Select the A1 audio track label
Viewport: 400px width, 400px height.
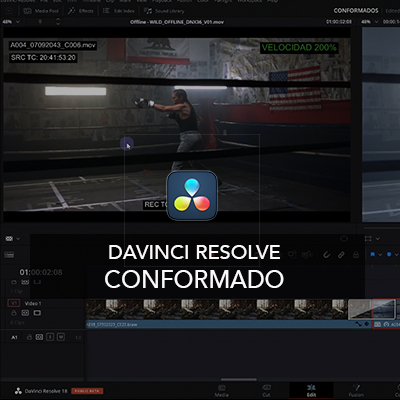click(14, 337)
